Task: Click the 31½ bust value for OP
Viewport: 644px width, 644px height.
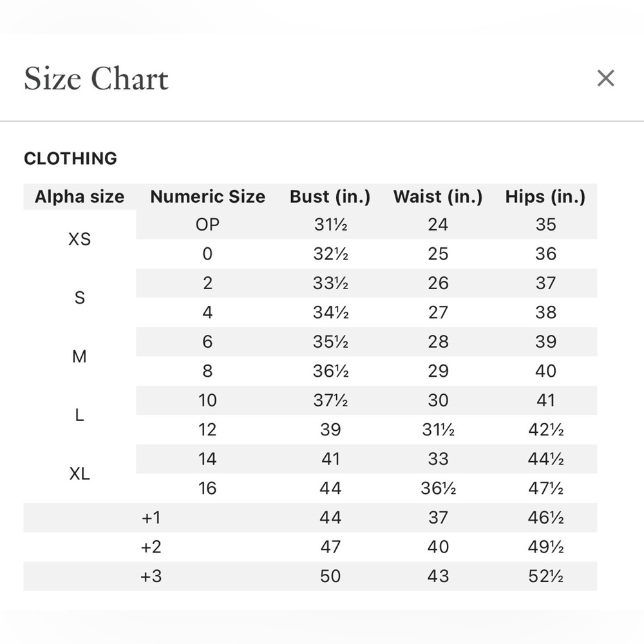Action: click(330, 225)
